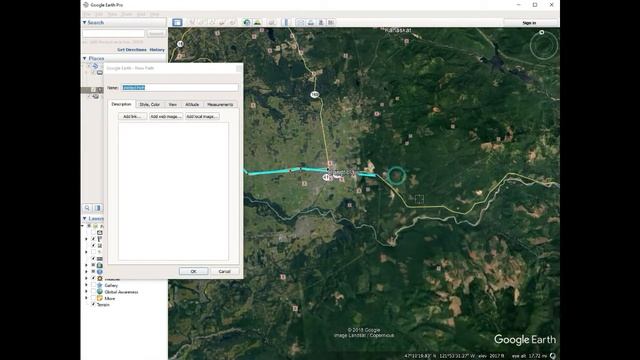The image size is (640, 360).
Task: Toggle the More layer checkbox
Action: [93, 298]
